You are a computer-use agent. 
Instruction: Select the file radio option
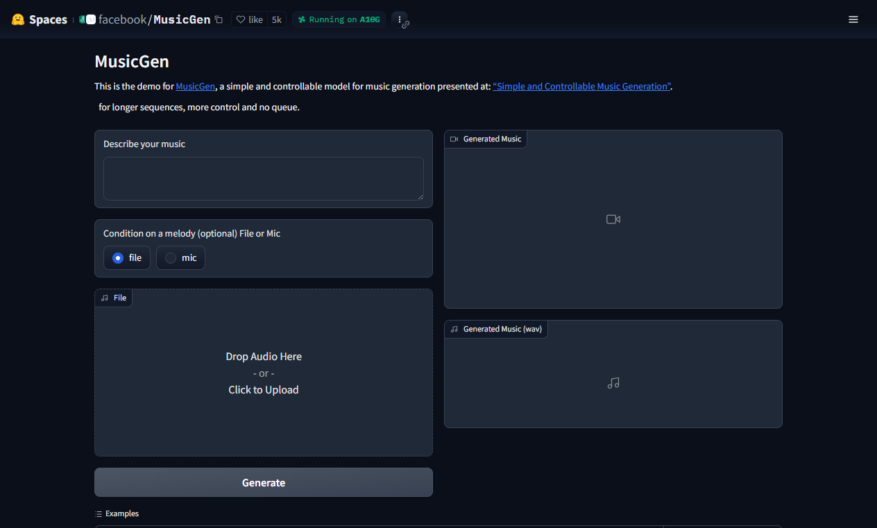[x=127, y=258]
